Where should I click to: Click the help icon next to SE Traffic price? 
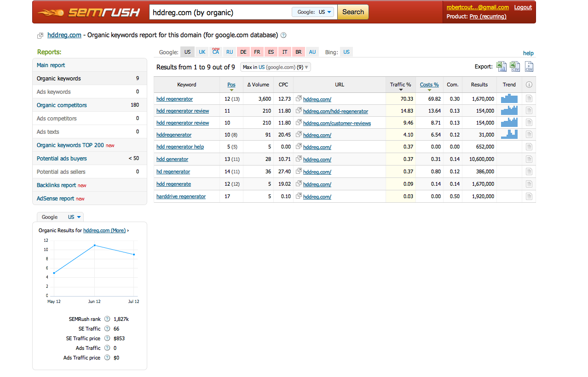click(107, 338)
